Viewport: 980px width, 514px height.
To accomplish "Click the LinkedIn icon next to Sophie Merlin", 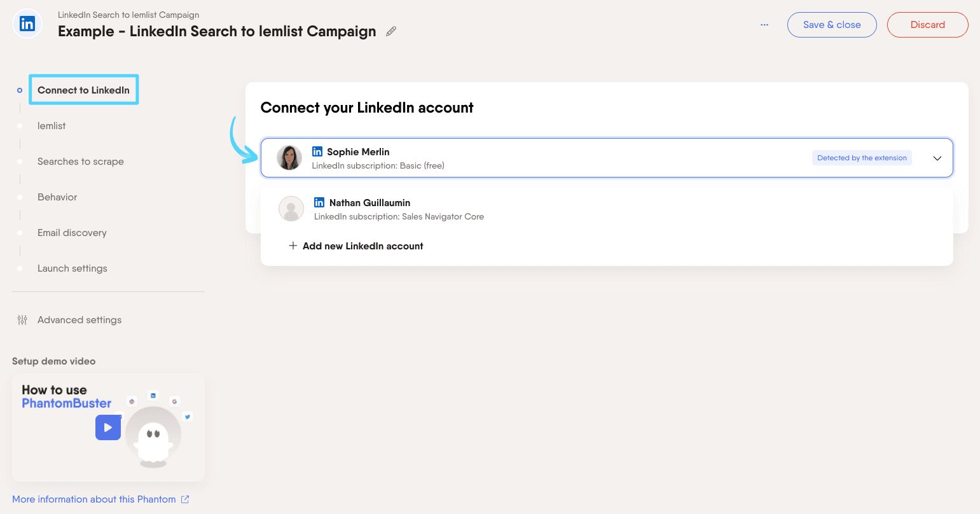I will click(x=317, y=151).
